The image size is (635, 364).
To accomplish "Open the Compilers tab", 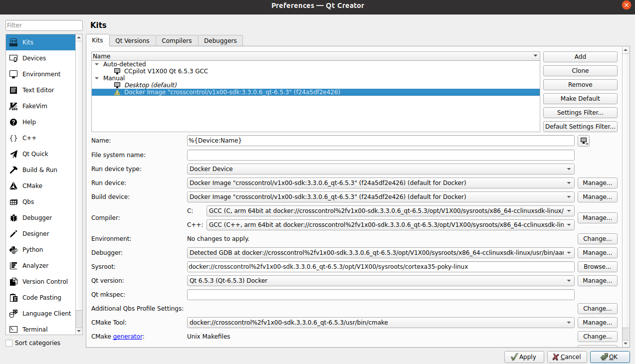I will click(x=177, y=40).
